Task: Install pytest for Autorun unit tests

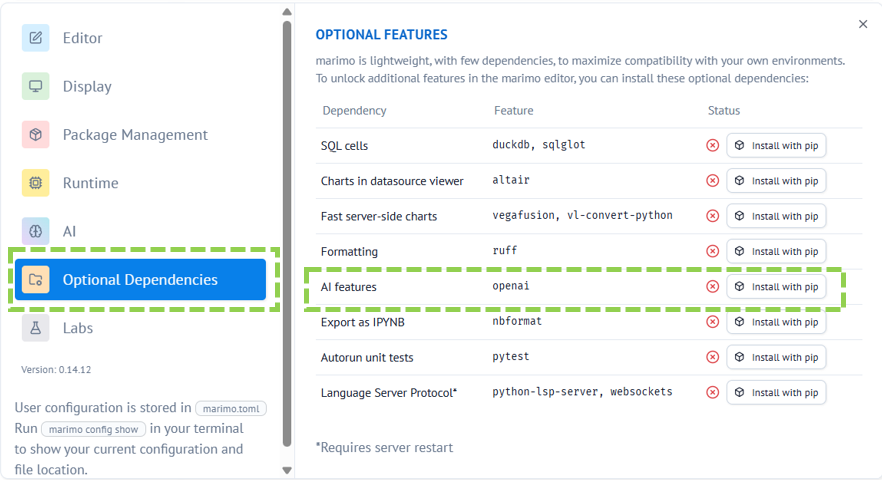Action: [x=776, y=357]
